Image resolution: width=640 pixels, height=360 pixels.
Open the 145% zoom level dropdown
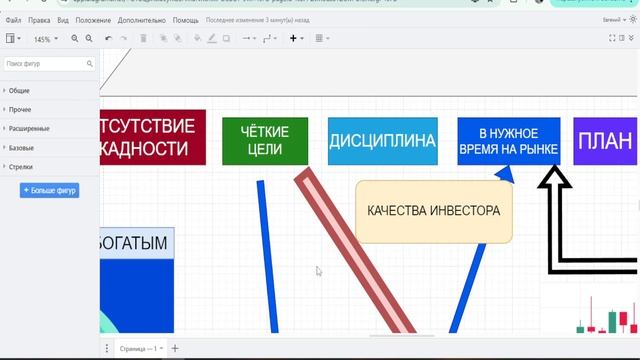(x=46, y=39)
